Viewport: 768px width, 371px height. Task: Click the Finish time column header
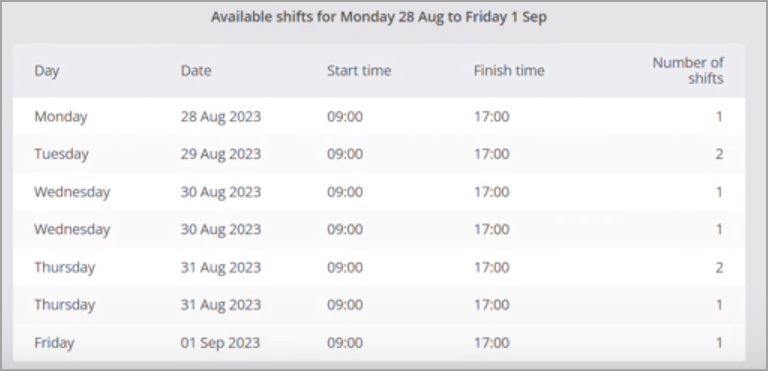(509, 71)
